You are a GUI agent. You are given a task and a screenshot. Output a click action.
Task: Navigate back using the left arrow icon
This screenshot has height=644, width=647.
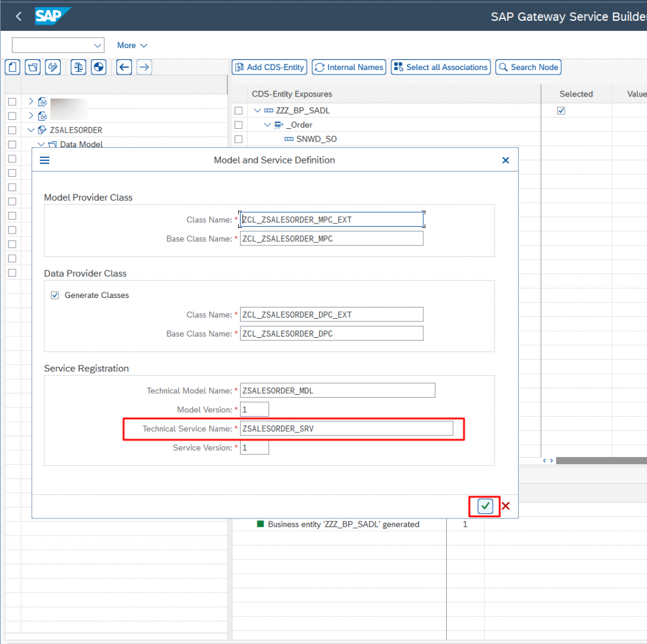pos(124,67)
